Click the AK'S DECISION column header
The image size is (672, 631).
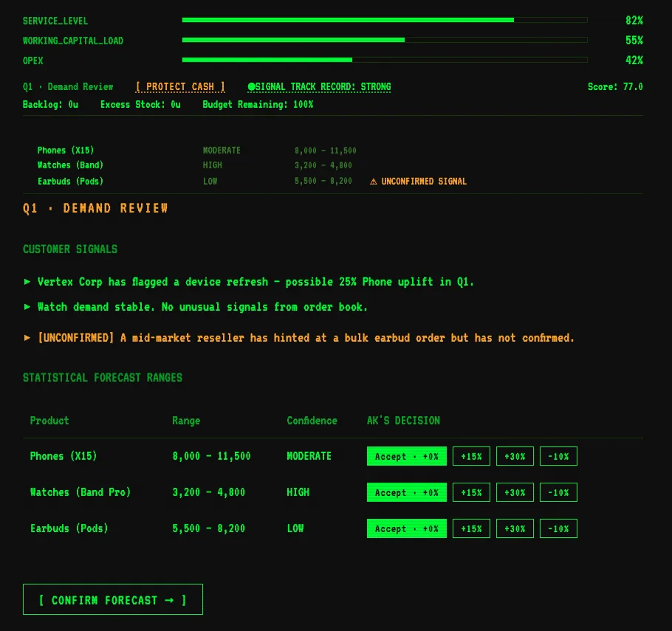[x=403, y=421]
